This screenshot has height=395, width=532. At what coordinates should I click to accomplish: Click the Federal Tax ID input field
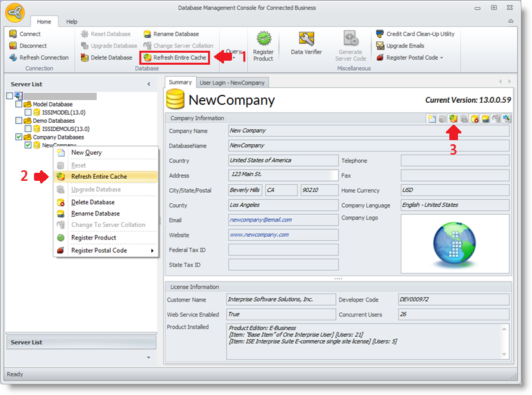(x=283, y=250)
